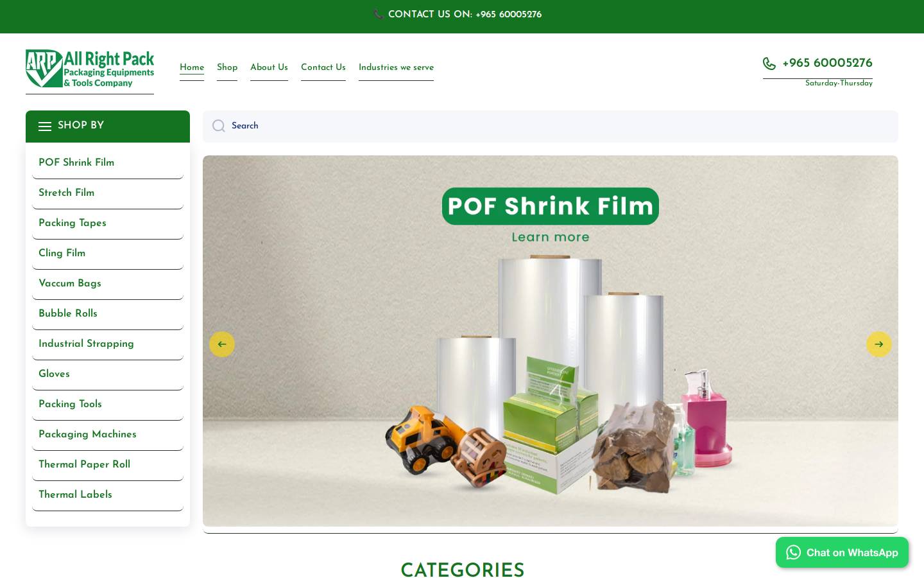The width and height of the screenshot is (924, 578).
Task: Select Cling Film category
Action: click(x=108, y=254)
